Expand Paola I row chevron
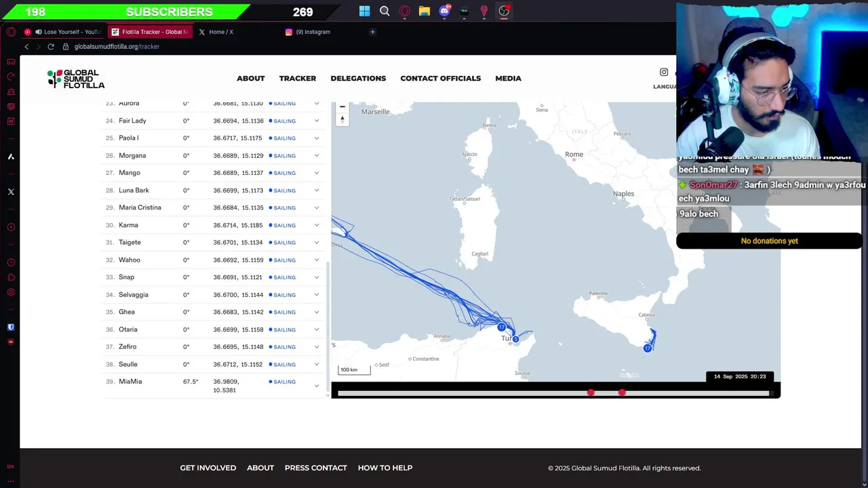 317,138
